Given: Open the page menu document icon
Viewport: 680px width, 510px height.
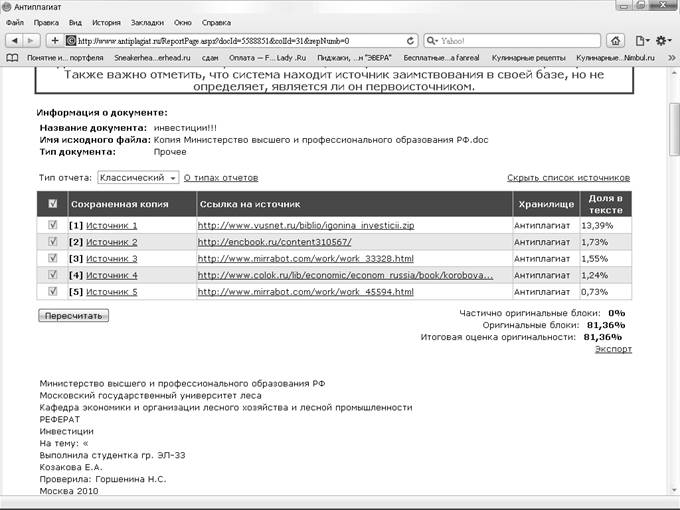Looking at the screenshot, I should pyautogui.click(x=642, y=41).
